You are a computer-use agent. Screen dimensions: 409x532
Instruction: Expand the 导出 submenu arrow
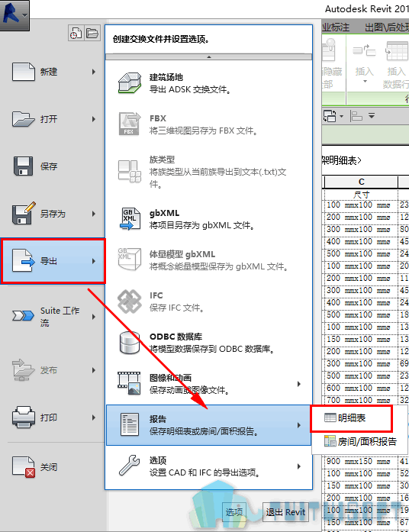[x=94, y=261]
